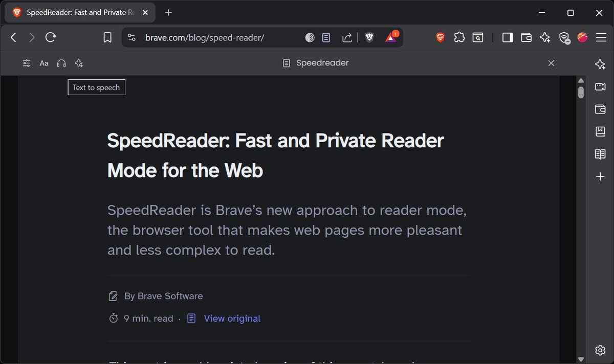Screen dimensions: 614x364
Task: Toggle Speedreader icon in address bar
Action: click(326, 37)
